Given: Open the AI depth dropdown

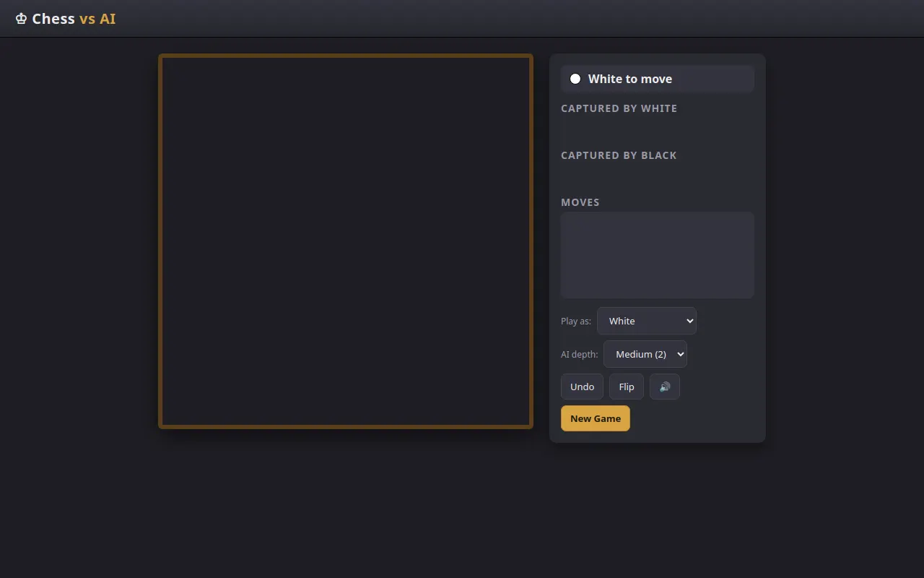Looking at the screenshot, I should click(645, 354).
